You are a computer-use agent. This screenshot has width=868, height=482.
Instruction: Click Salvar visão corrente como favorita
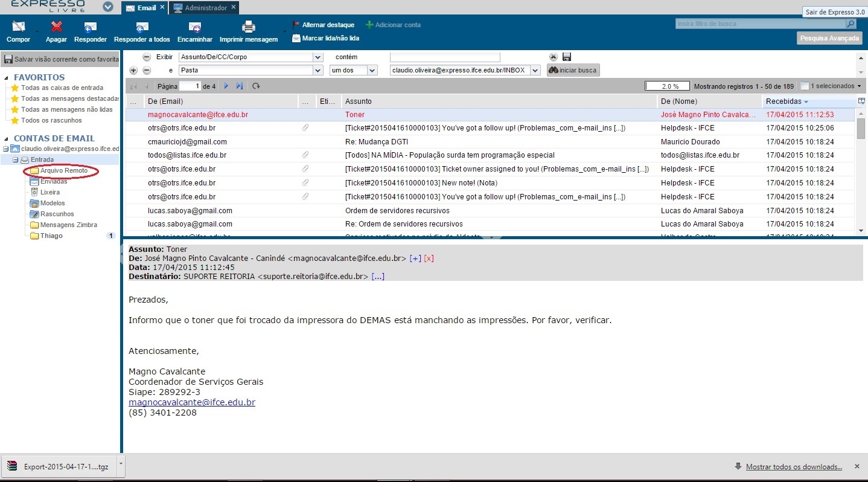61,60
